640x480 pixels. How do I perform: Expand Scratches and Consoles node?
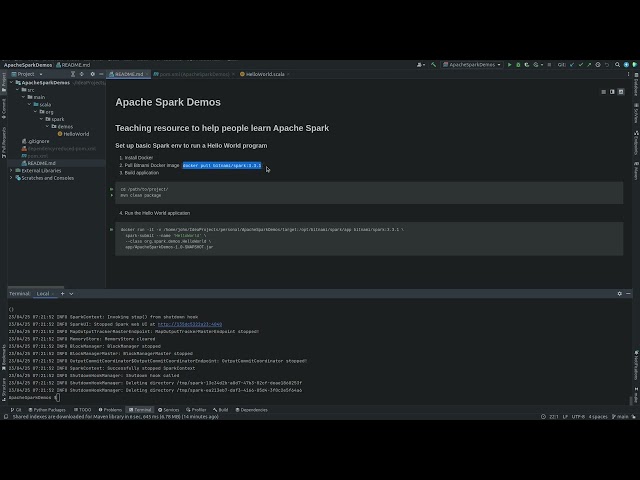point(11,178)
